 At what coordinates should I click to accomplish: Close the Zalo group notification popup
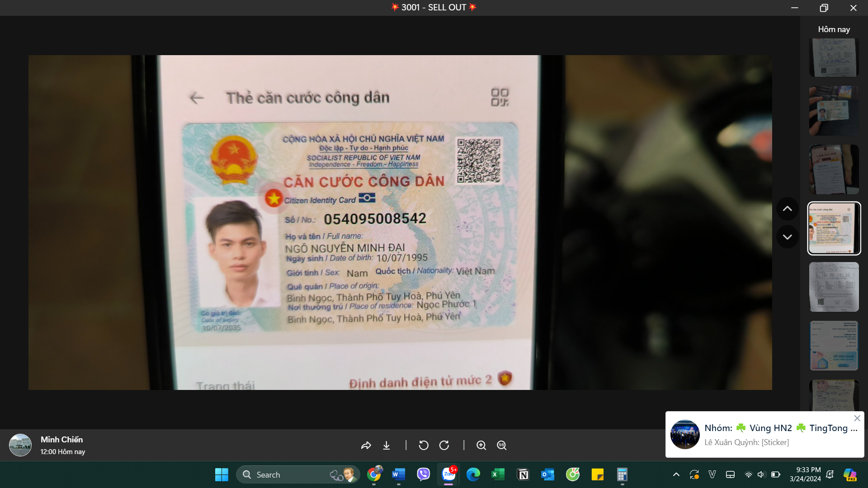857,418
